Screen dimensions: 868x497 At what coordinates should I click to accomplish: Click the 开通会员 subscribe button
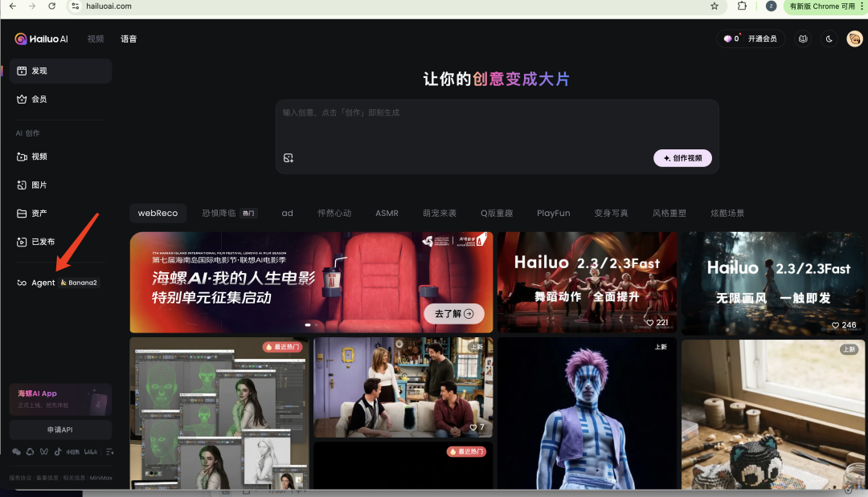tap(762, 39)
